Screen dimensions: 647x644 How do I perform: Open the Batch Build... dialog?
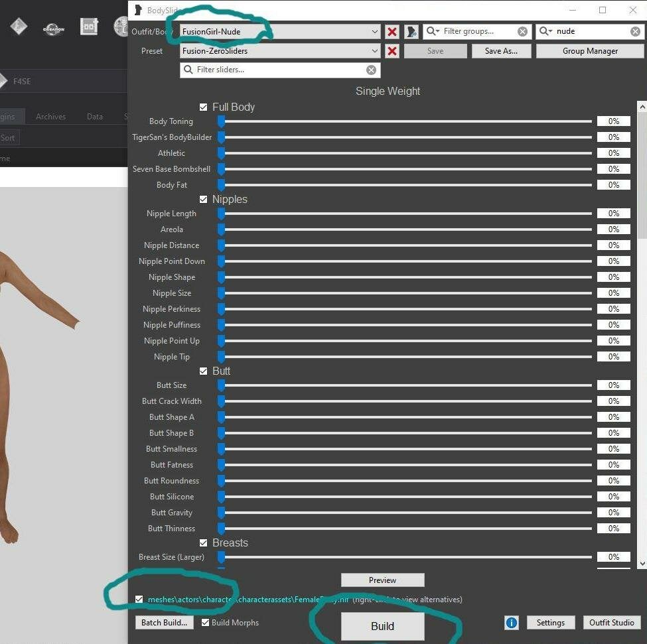point(164,623)
